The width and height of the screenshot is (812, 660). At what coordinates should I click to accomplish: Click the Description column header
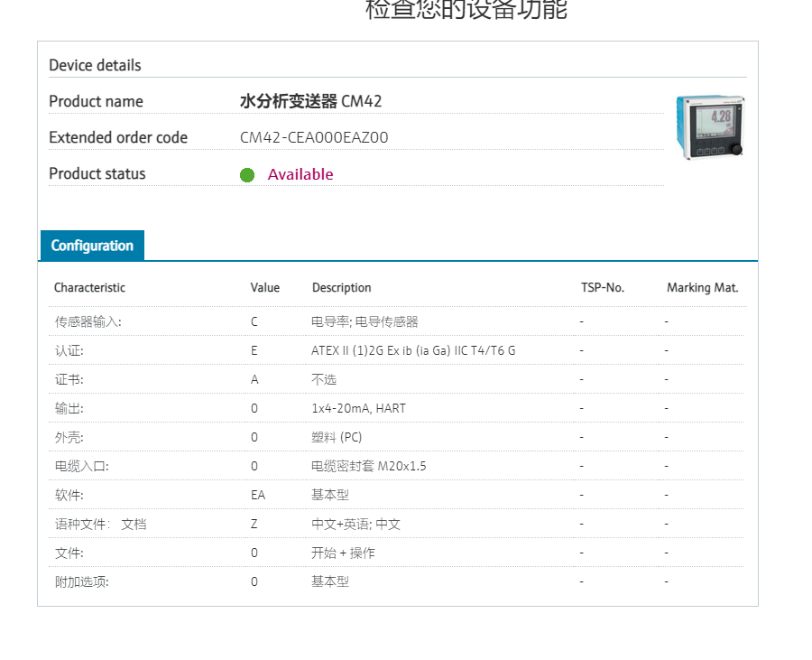[342, 287]
